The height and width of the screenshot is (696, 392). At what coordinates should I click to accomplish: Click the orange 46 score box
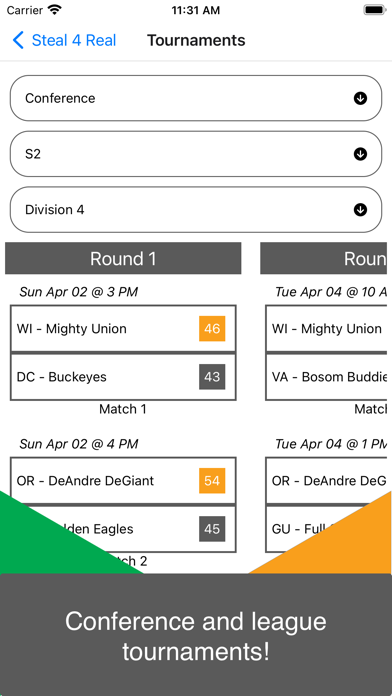[x=212, y=328]
